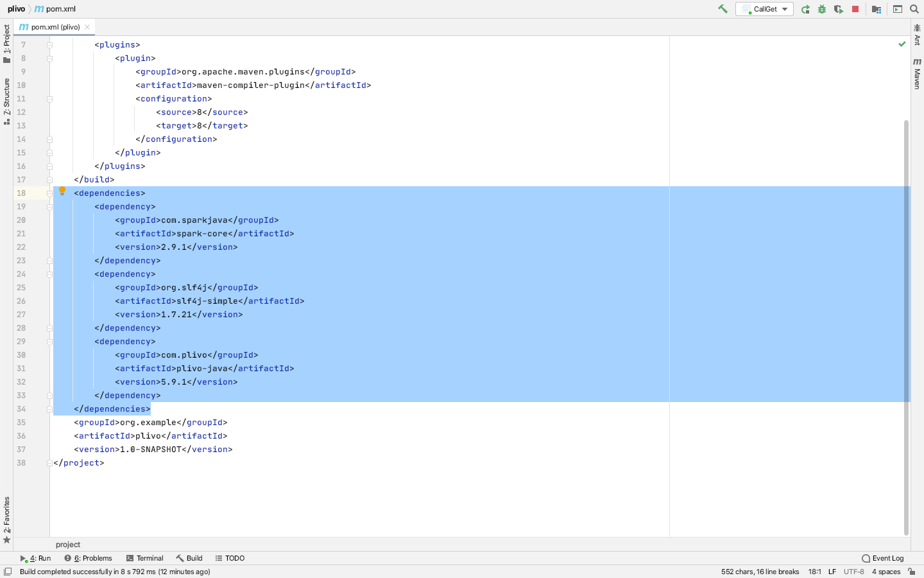Open the TODO tool window
Image resolution: width=924 pixels, height=578 pixels.
230,558
